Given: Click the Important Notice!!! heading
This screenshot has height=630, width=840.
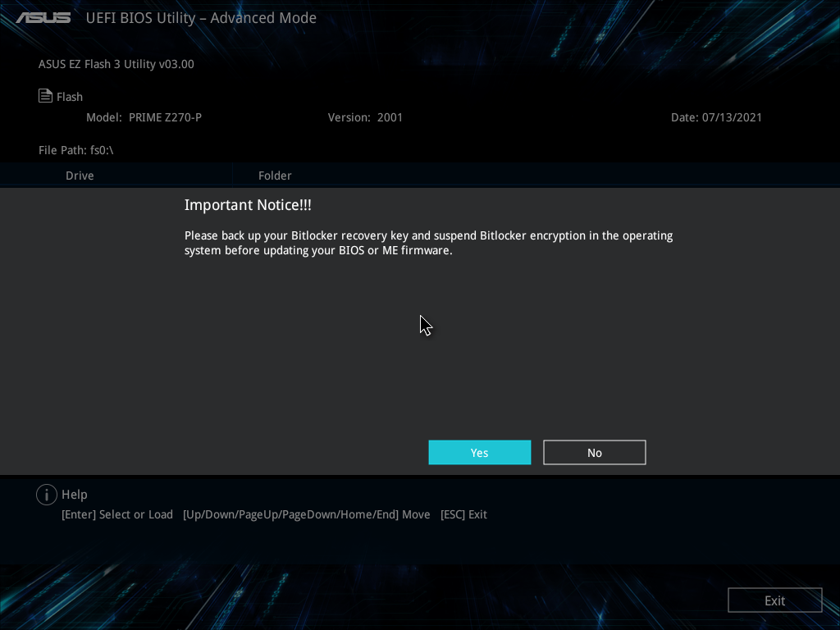Looking at the screenshot, I should [248, 204].
